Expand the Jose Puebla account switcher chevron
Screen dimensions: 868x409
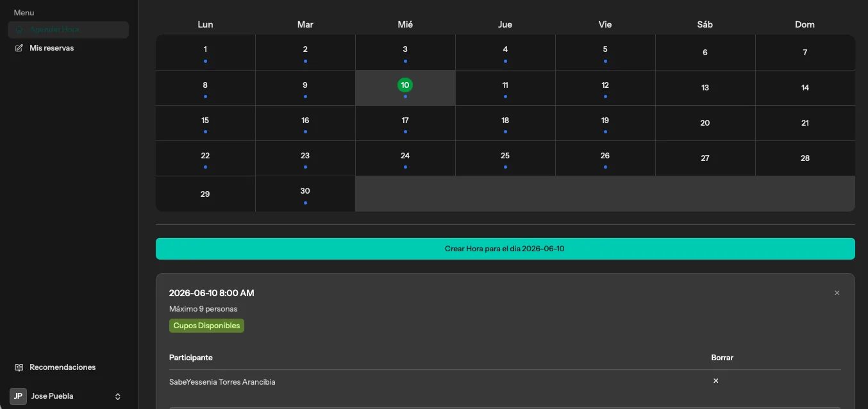(118, 397)
